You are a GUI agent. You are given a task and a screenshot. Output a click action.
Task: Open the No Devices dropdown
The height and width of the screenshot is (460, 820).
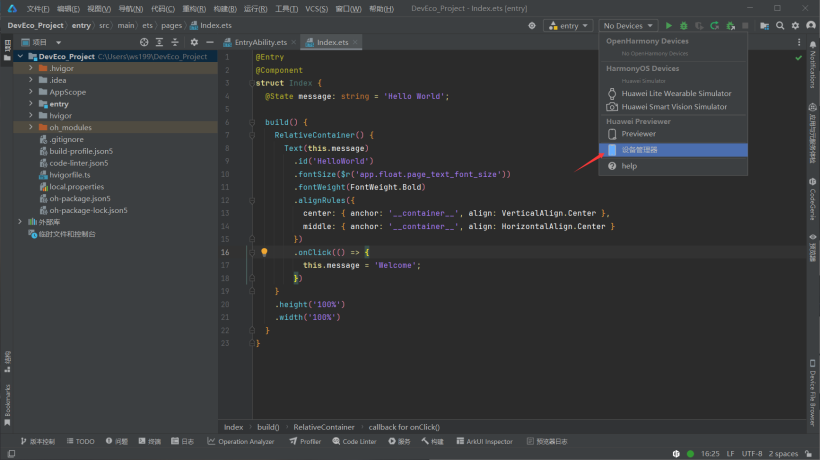[628, 26]
